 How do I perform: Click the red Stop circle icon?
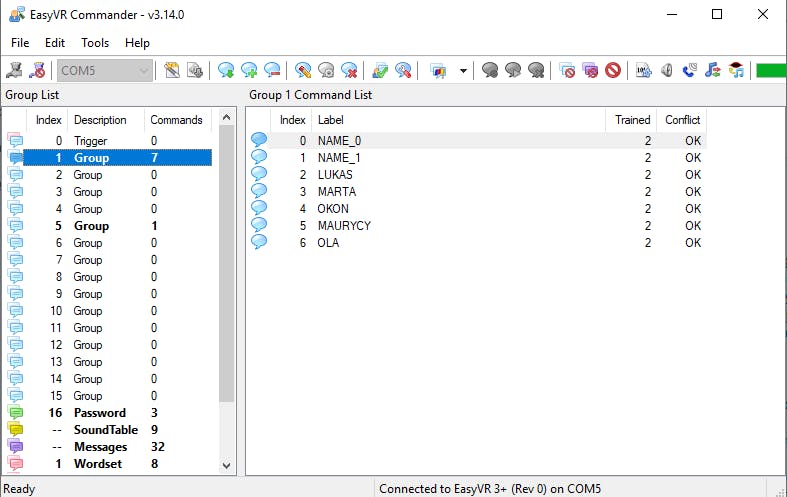click(x=613, y=70)
